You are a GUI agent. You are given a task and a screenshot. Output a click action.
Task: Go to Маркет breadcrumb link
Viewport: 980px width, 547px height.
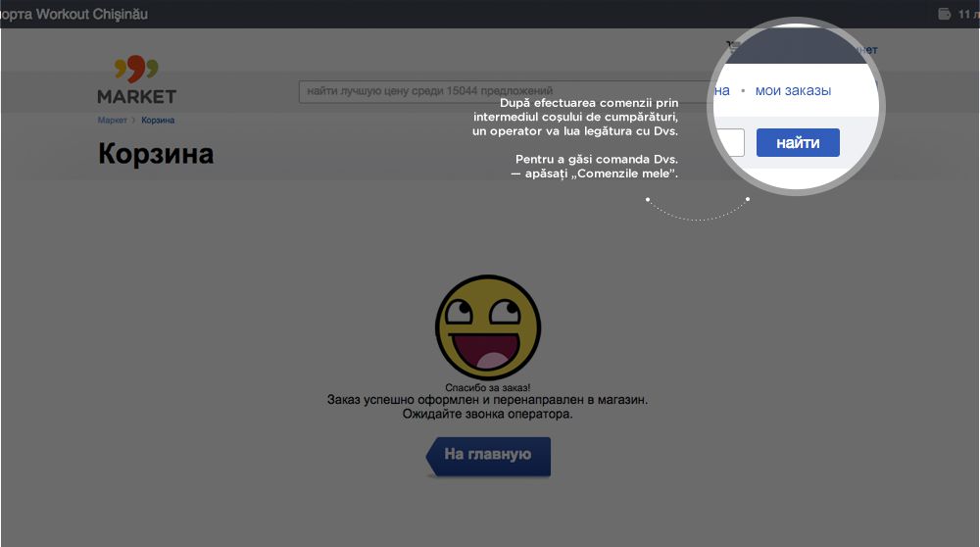[112, 121]
